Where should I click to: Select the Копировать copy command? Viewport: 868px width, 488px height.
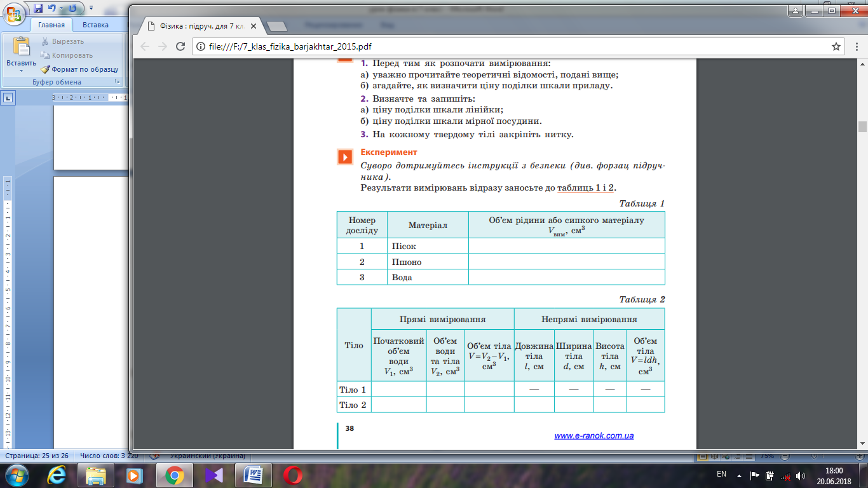[67, 55]
